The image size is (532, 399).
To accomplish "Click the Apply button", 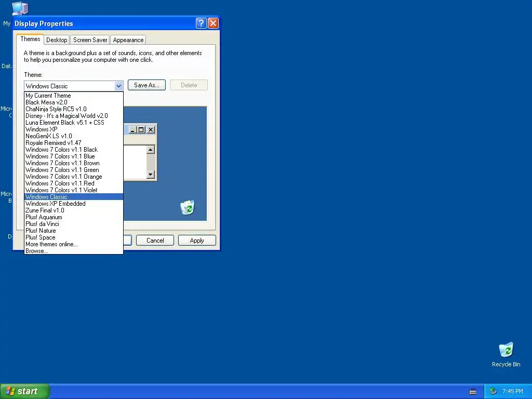I will (x=197, y=240).
